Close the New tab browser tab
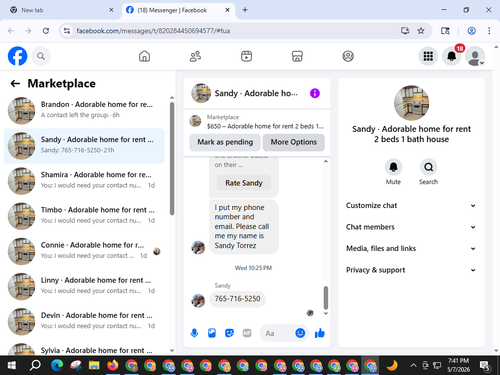This screenshot has height=375, width=500. coord(111,10)
